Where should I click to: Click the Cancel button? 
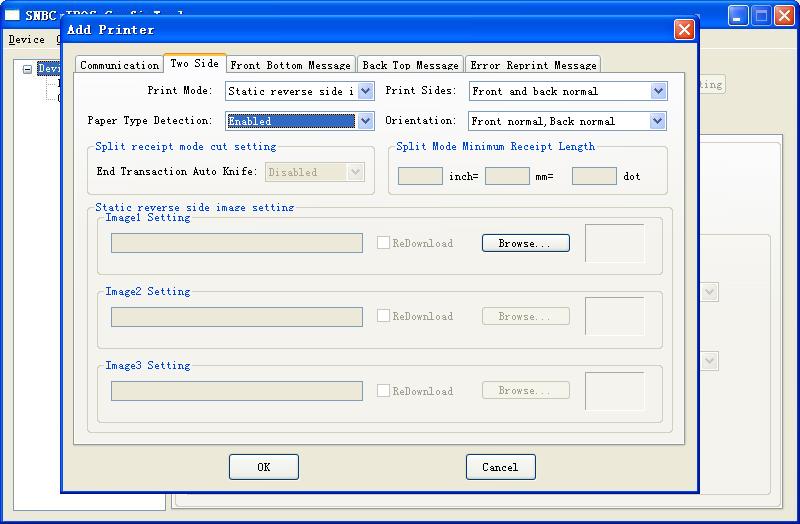[x=501, y=467]
